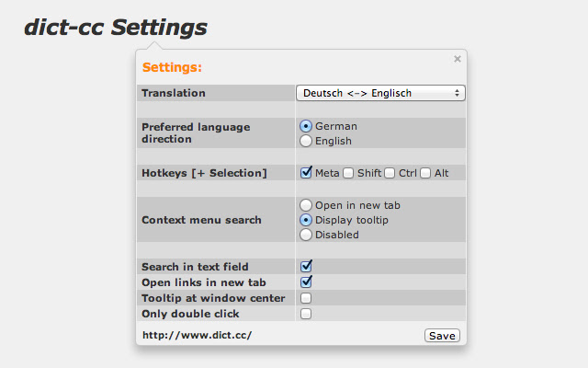Click the dict-cc Settings page title

point(116,28)
